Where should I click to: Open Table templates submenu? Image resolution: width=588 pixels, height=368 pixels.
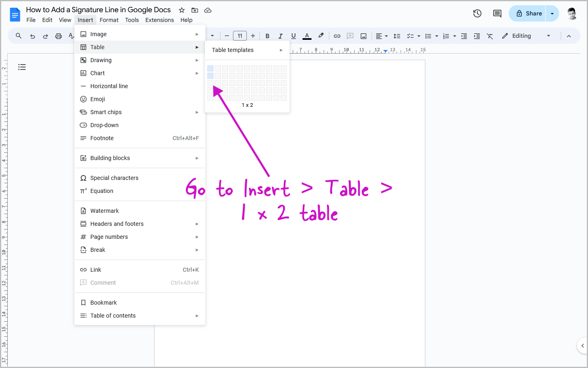(247, 50)
